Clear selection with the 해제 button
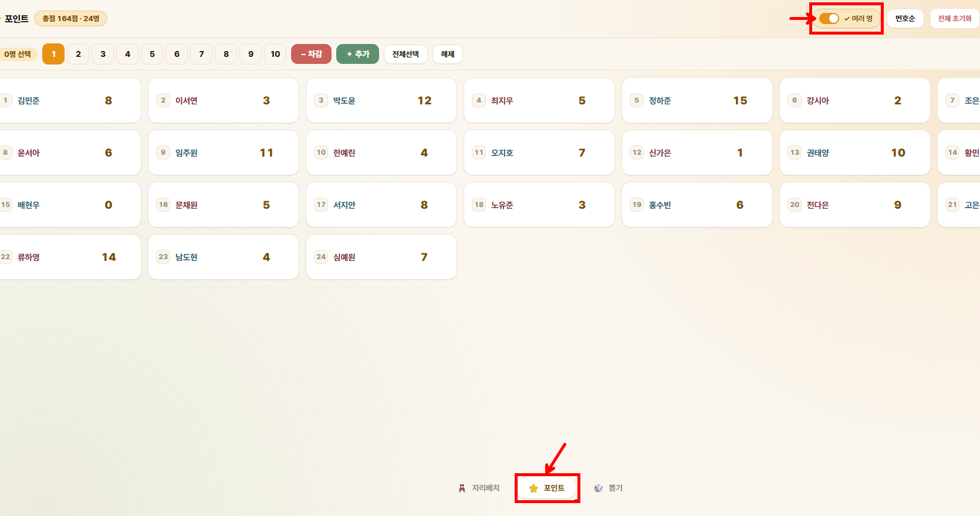This screenshot has width=980, height=516. tap(448, 54)
